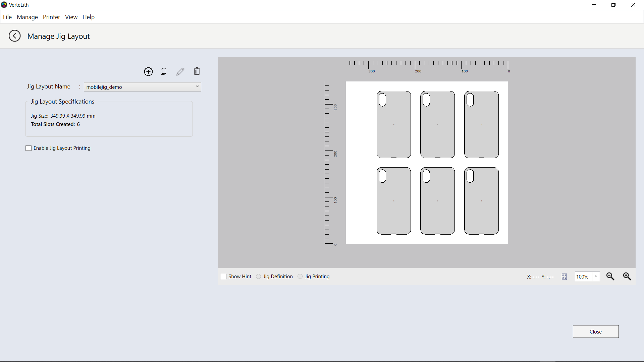The height and width of the screenshot is (362, 644).
Task: Open the Help menu
Action: [x=88, y=17]
